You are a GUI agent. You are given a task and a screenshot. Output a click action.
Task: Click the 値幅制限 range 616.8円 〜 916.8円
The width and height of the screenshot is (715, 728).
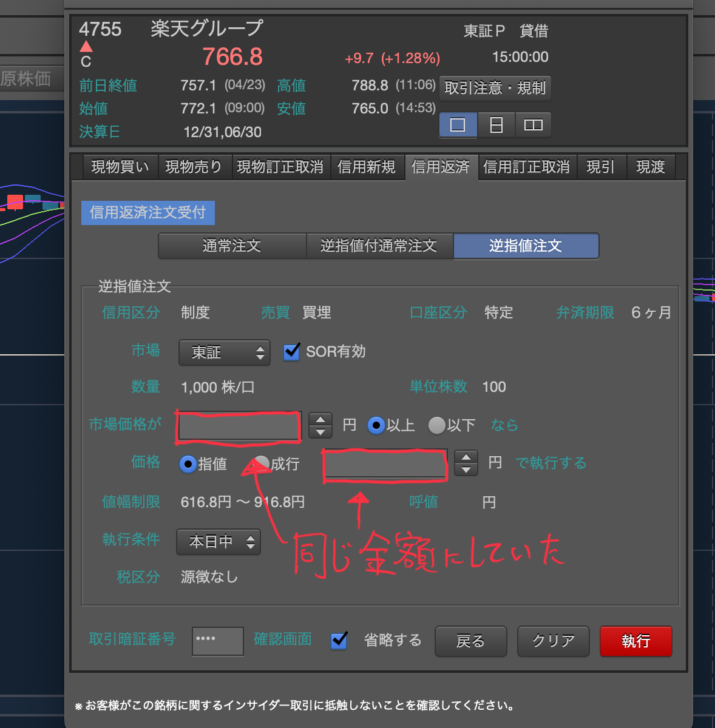pos(243,502)
